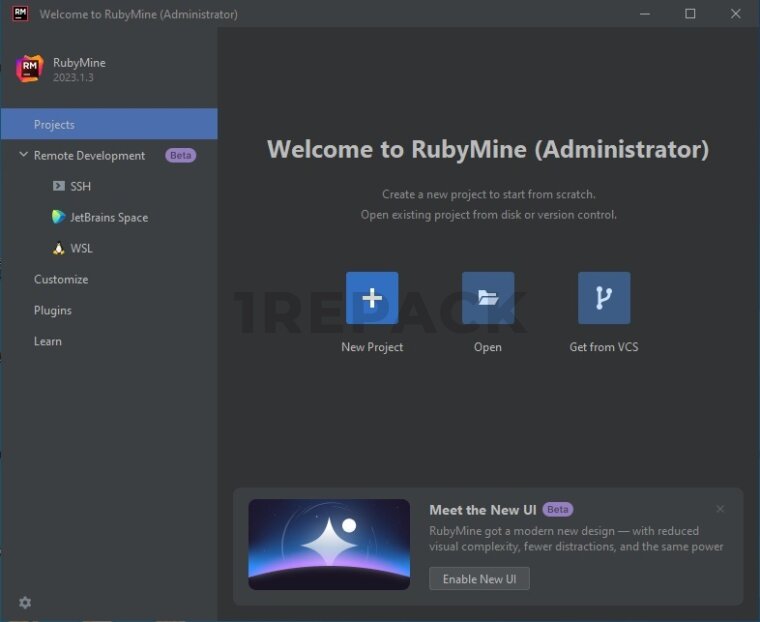
Task: Open the Plugins section
Action: click(53, 311)
